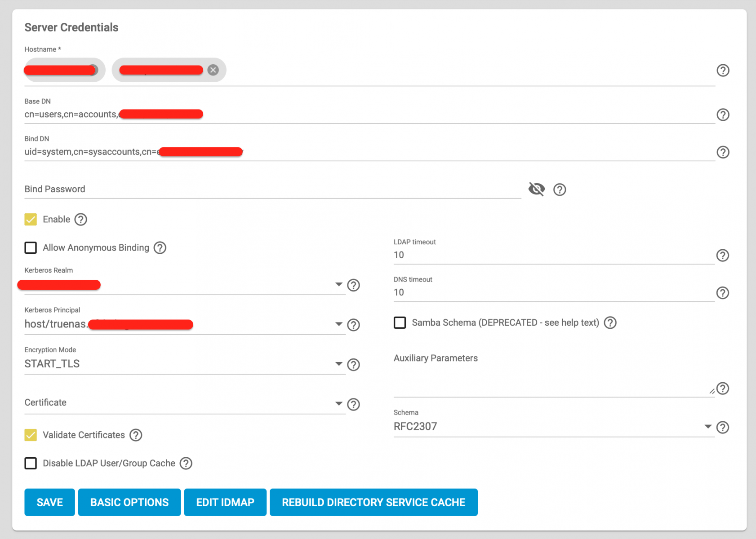The height and width of the screenshot is (539, 756).
Task: Open help for Base DN field
Action: [723, 115]
